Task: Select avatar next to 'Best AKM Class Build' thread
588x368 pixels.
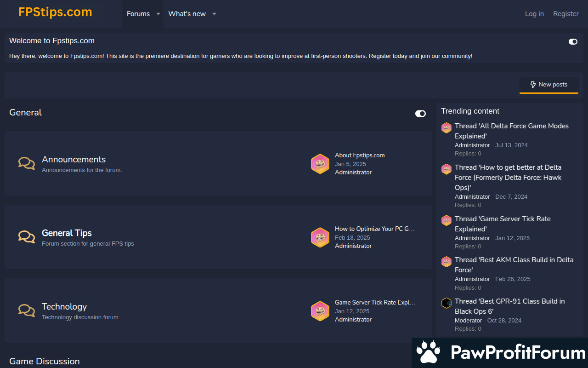Action: [447, 262]
